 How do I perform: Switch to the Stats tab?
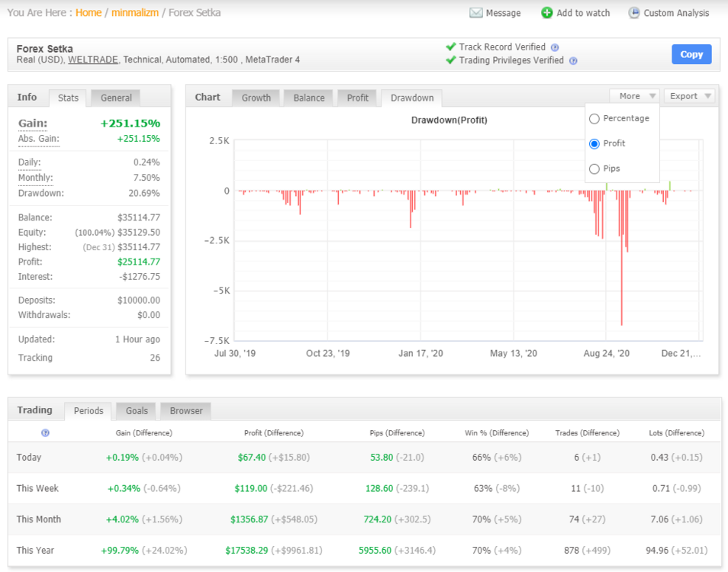(68, 98)
